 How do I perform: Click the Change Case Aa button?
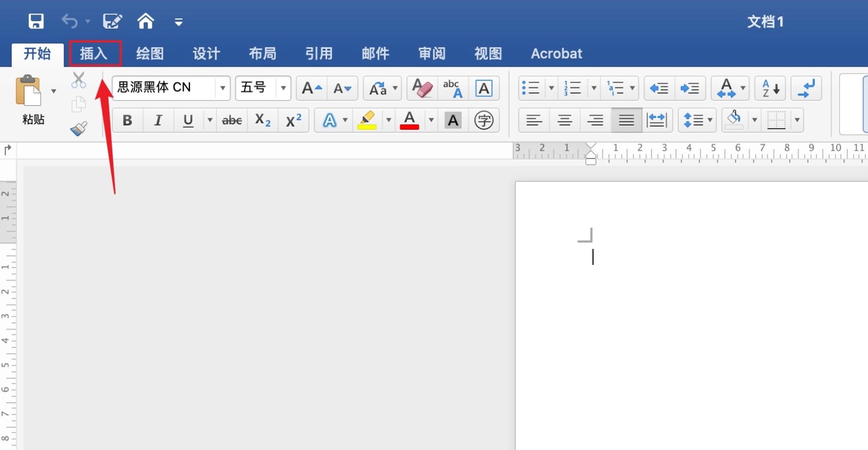point(378,88)
